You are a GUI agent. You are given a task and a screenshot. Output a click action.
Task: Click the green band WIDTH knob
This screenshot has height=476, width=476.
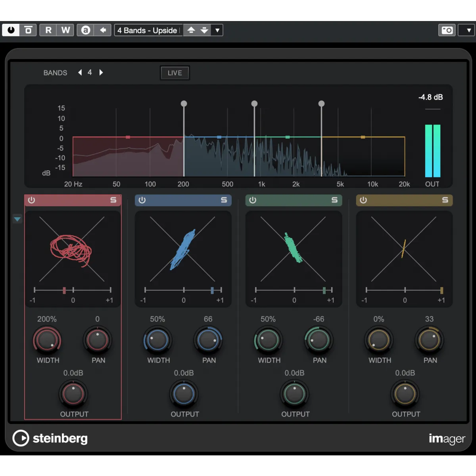(268, 340)
